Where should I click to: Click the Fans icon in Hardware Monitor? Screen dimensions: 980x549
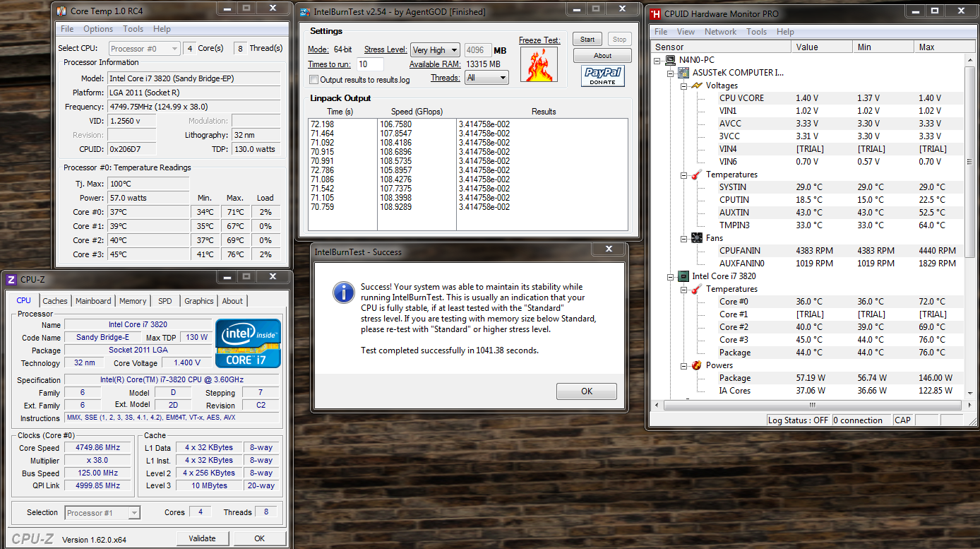click(x=696, y=238)
